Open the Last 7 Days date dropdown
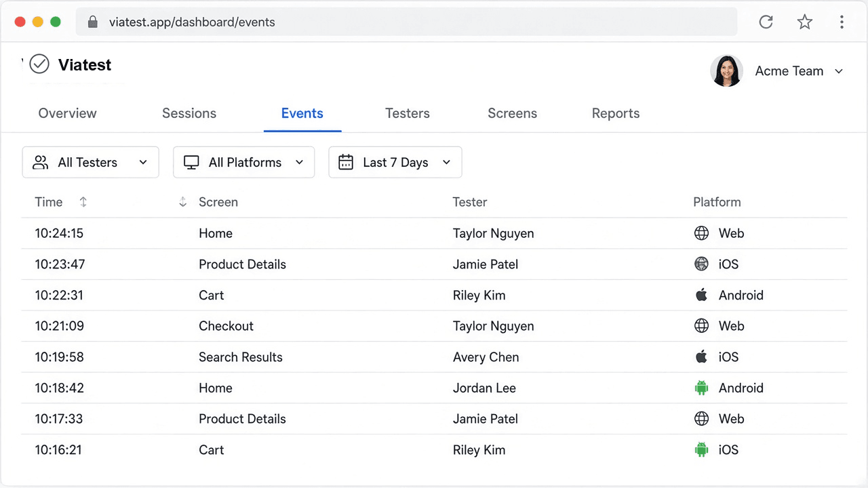 [x=395, y=162]
